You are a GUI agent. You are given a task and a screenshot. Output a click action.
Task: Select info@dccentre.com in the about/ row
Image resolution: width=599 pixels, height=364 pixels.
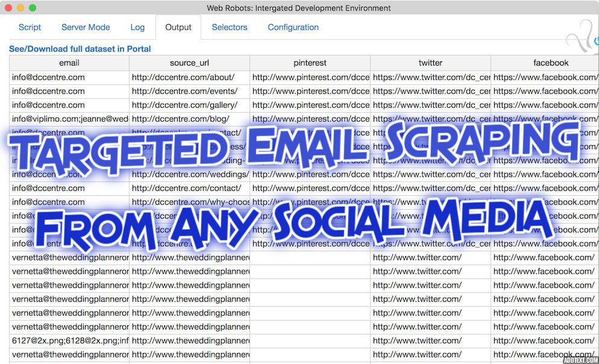(x=69, y=78)
